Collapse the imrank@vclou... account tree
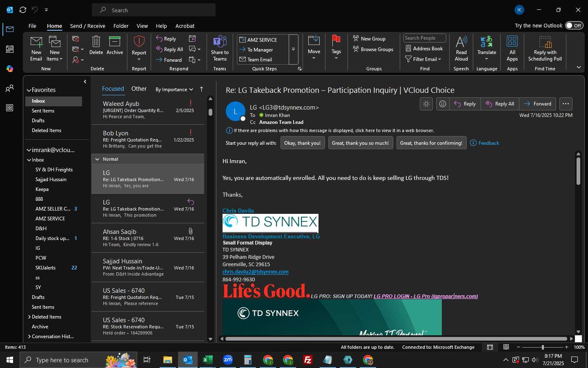The height and width of the screenshot is (368, 588). pyautogui.click(x=29, y=150)
